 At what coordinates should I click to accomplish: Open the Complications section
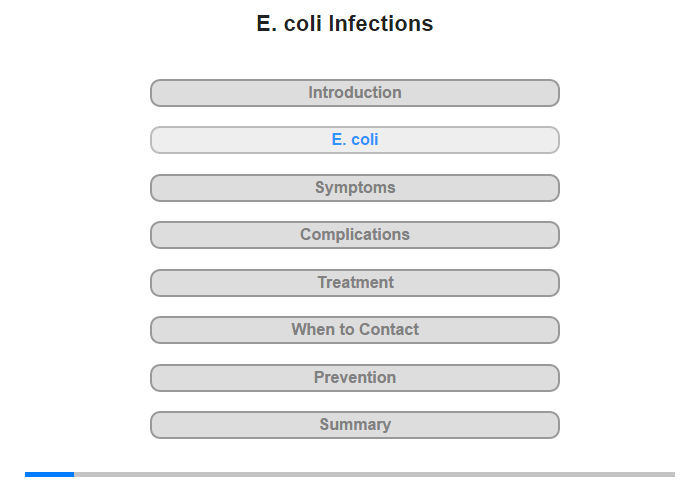(x=354, y=235)
